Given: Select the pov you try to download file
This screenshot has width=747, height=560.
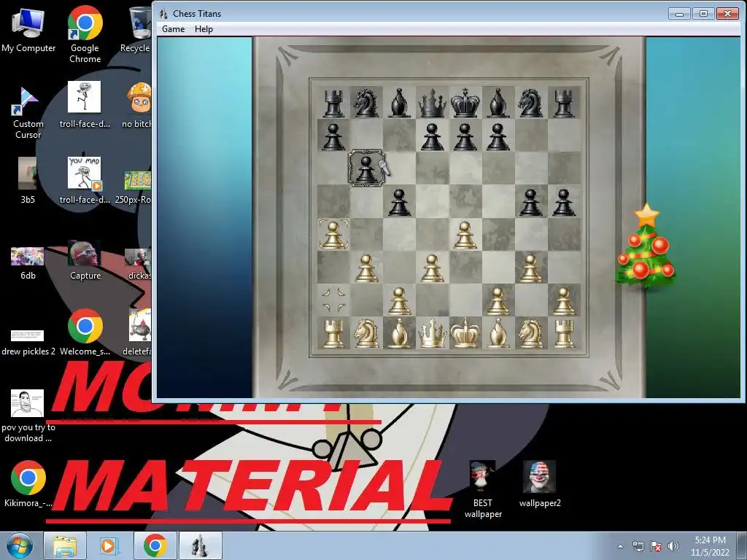Looking at the screenshot, I should (28, 416).
